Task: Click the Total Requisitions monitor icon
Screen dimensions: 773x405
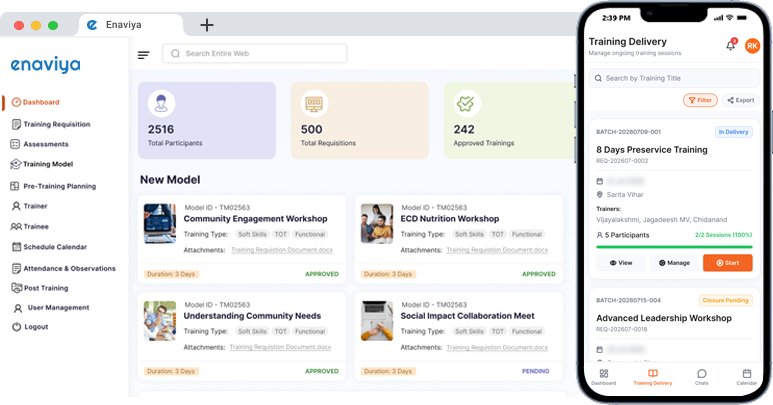Action: (x=314, y=103)
